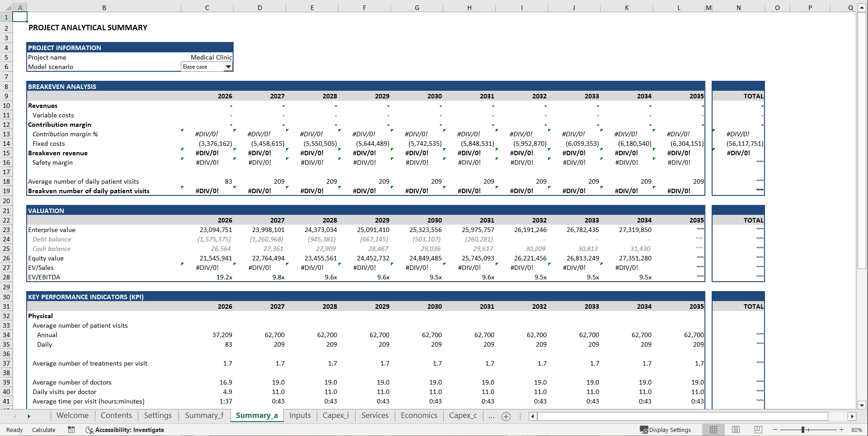Switch to the Inputs sheet tab
The width and height of the screenshot is (868, 436).
coord(300,416)
